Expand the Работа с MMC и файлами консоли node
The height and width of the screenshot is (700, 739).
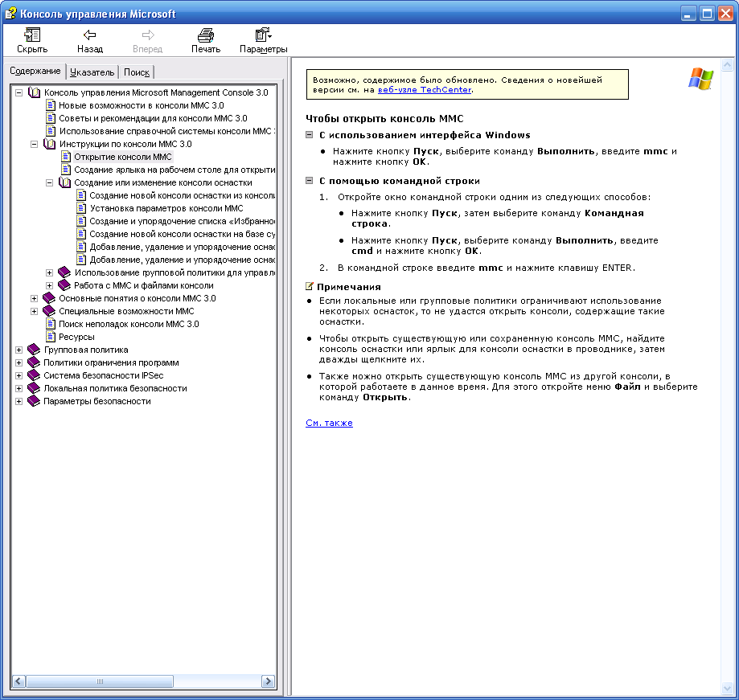49,285
